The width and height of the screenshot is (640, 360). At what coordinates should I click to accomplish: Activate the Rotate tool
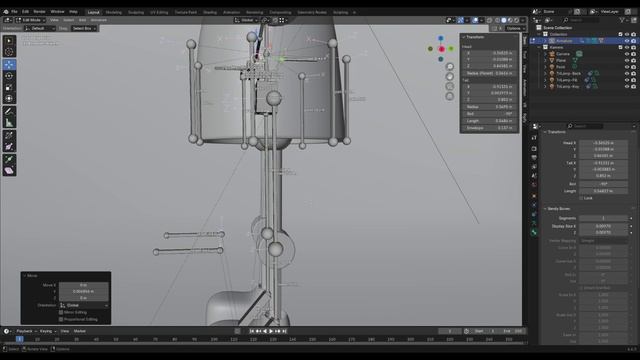coord(9,76)
